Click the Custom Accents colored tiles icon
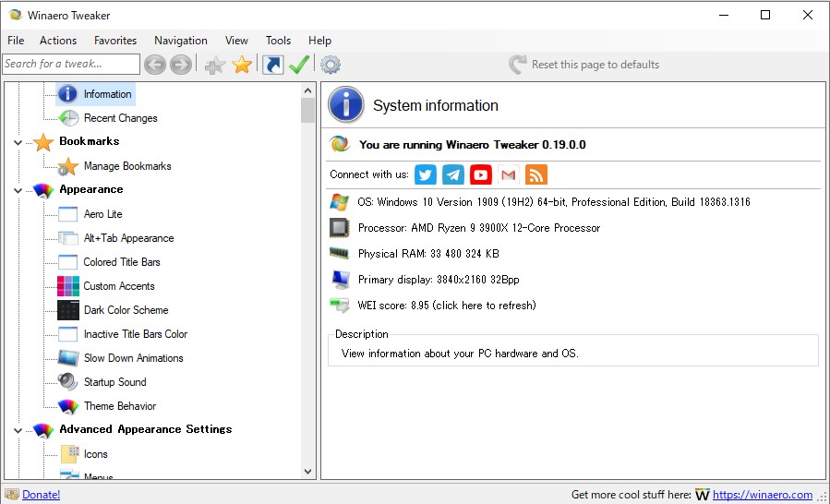This screenshot has width=830, height=504. pyautogui.click(x=67, y=286)
